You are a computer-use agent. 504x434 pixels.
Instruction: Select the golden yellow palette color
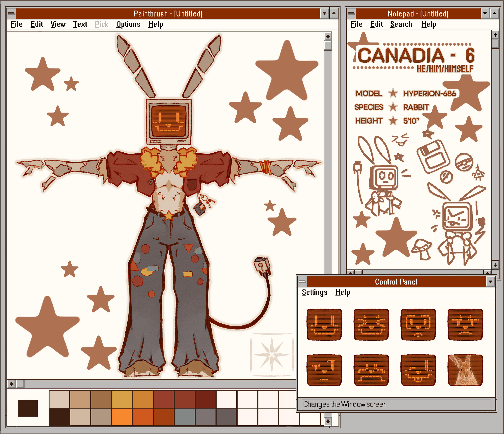coord(122,399)
